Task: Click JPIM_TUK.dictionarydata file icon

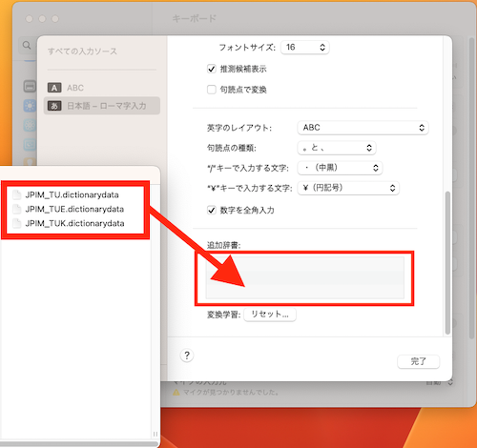Action: pos(16,223)
